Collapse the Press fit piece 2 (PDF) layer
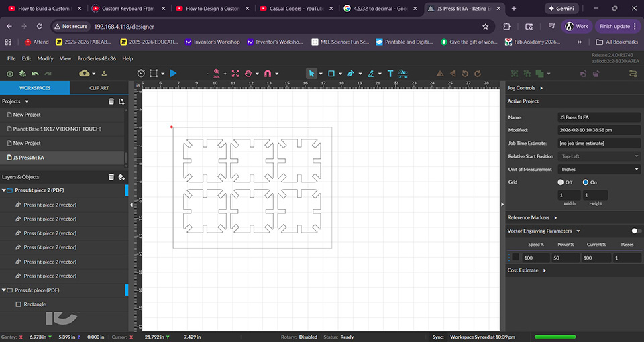The image size is (644, 342). click(x=3, y=190)
